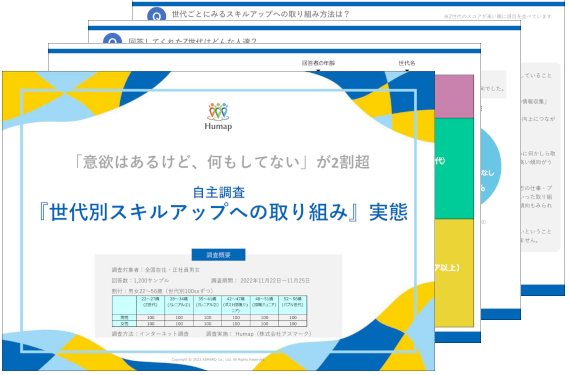Click the 回答者の年齢 column label
The width and height of the screenshot is (570, 375).
[318, 63]
